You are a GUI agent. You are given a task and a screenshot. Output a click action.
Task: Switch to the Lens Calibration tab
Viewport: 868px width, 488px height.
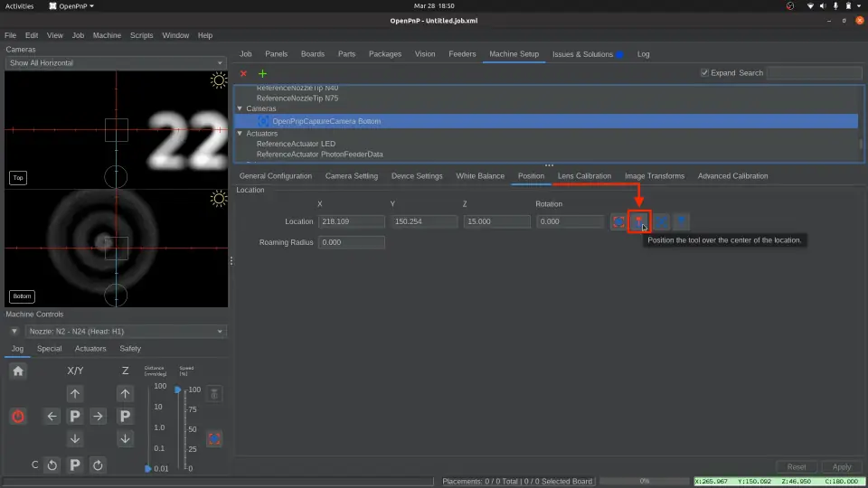[584, 176]
